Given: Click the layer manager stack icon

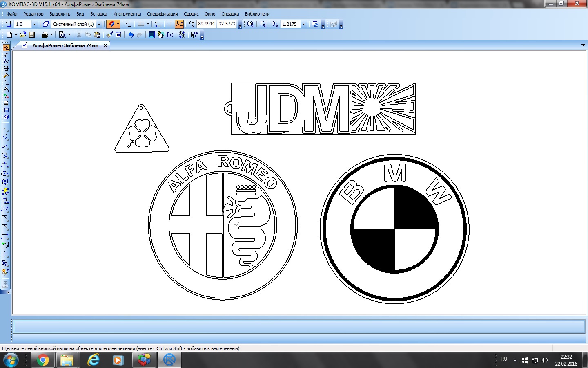Looking at the screenshot, I should (46, 24).
